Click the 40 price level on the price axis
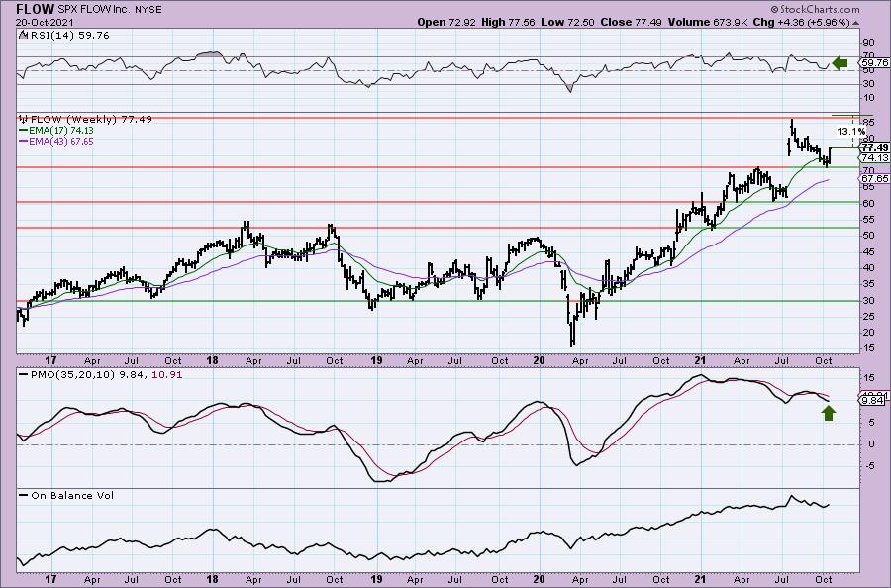891x588 pixels. 868,268
